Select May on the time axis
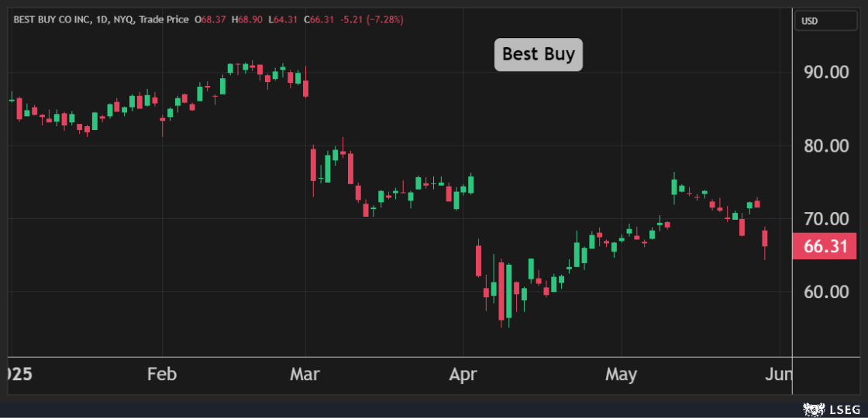This screenshot has width=868, height=418. [x=621, y=375]
